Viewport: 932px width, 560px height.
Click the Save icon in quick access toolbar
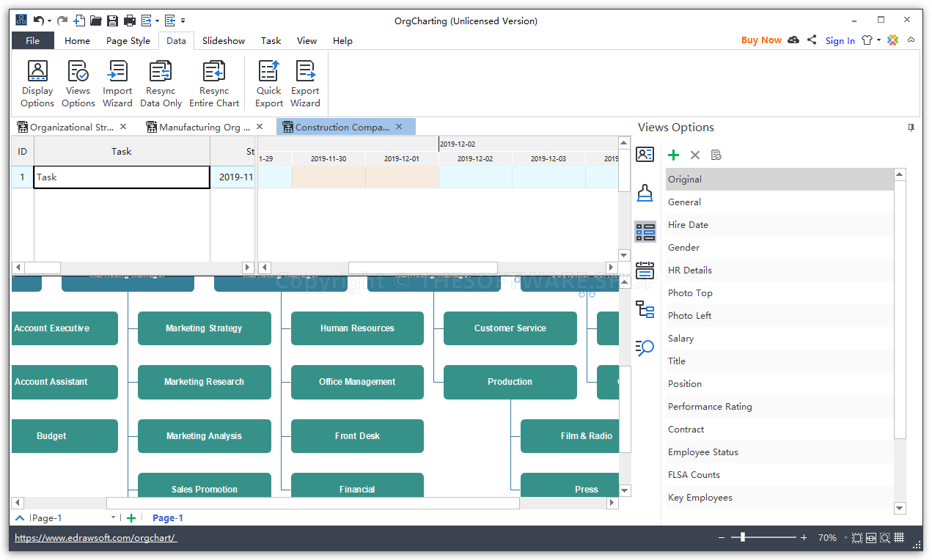coord(111,21)
